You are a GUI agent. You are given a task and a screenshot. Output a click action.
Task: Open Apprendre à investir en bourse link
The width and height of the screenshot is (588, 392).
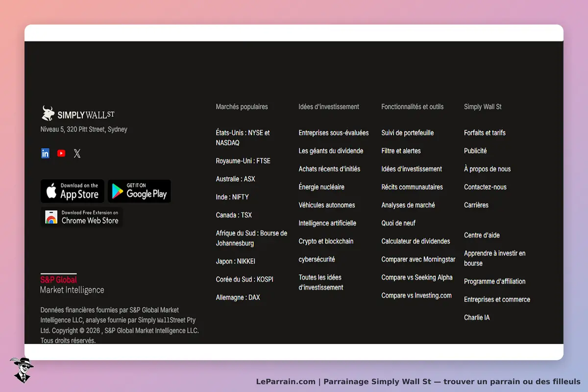[495, 258]
